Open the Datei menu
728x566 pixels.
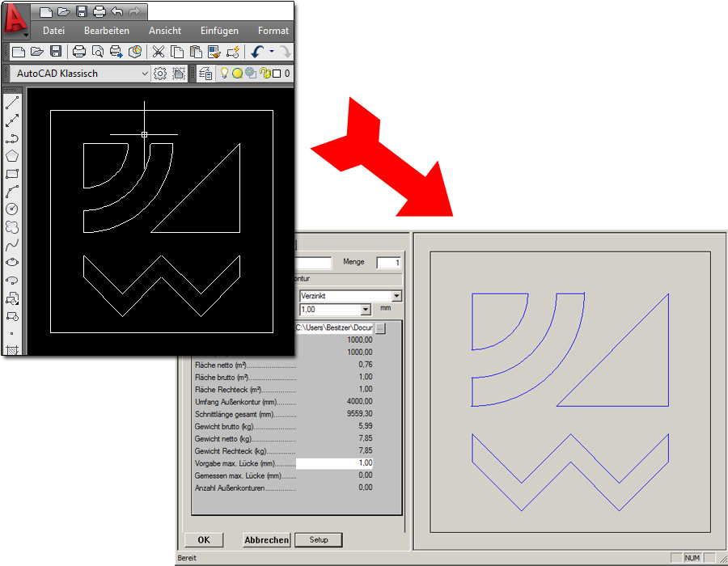[x=53, y=30]
